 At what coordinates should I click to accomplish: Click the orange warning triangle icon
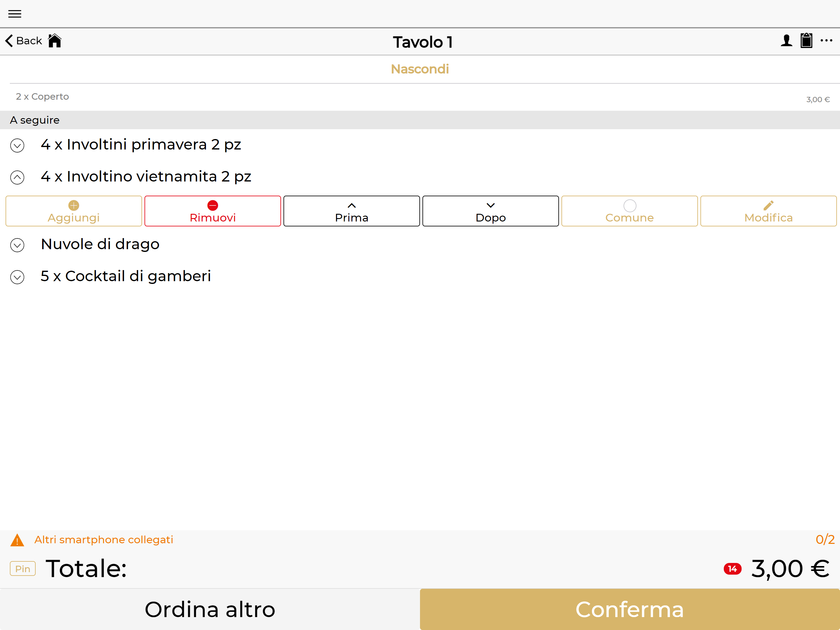click(17, 540)
